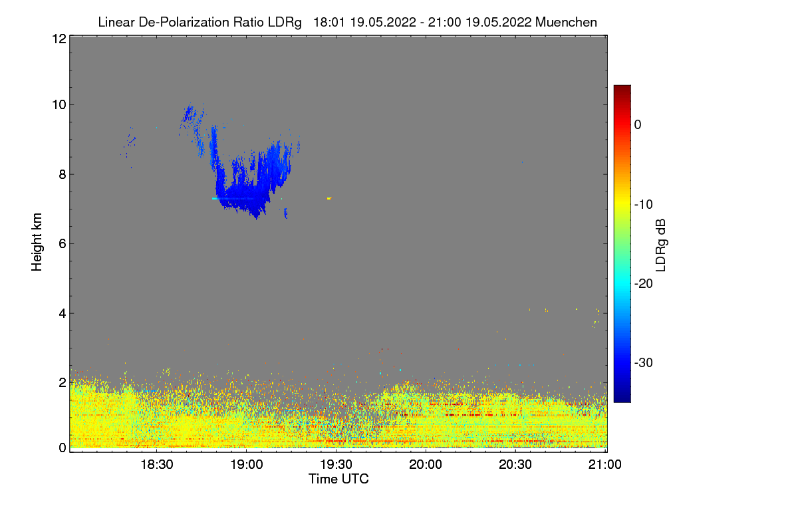Click the 'Muenchen' location label in title
798x532 pixels.
566,22
